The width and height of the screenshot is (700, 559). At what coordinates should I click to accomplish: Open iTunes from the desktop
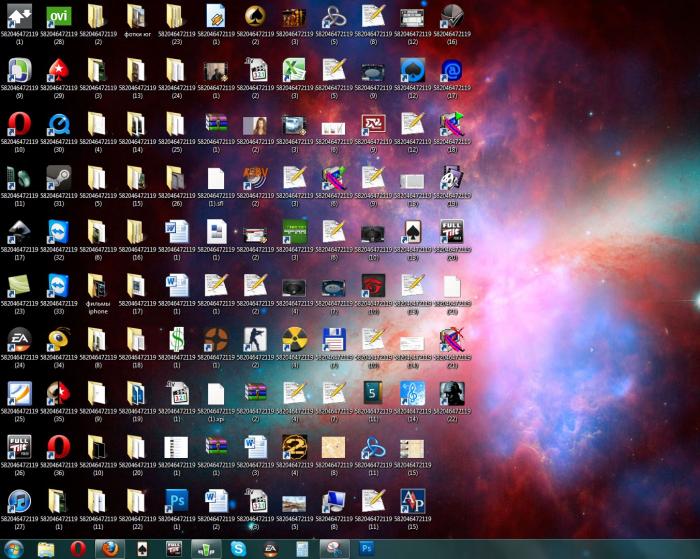click(20, 501)
